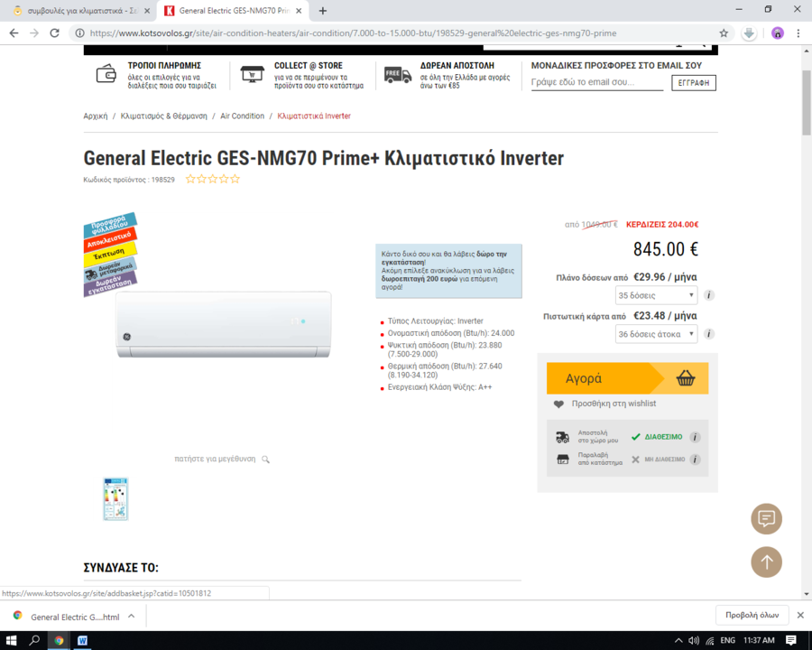Bookmark this page with the star icon
The image size is (812, 650).
point(724,33)
